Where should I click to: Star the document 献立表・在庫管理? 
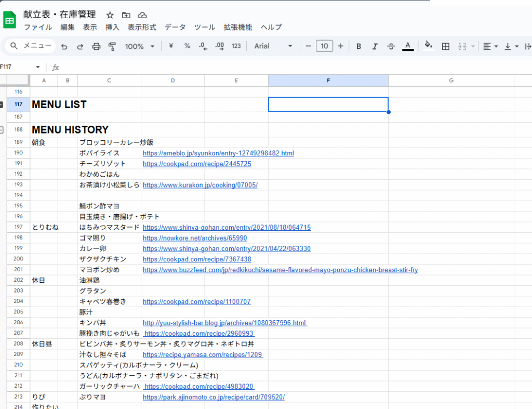(x=110, y=15)
